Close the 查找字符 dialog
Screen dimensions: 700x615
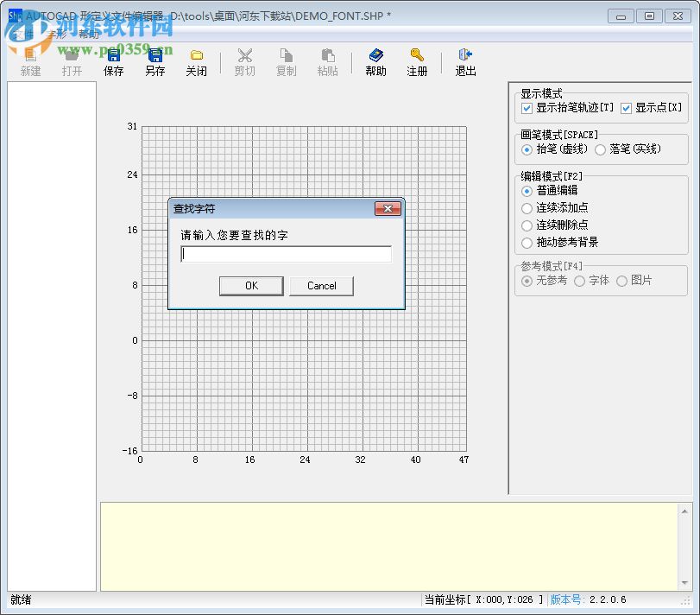point(388,208)
